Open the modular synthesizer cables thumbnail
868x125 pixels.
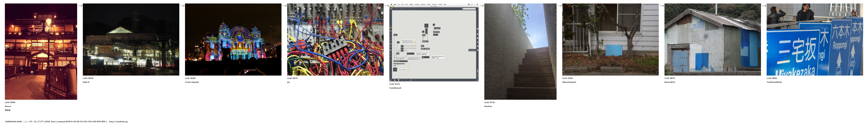pos(335,39)
